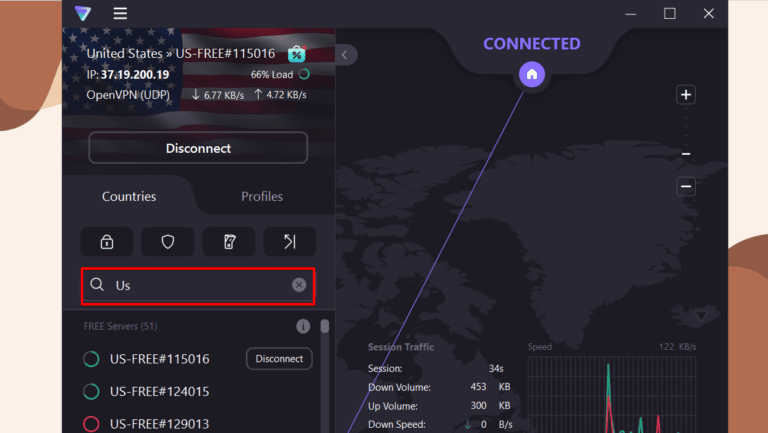Collapse the sidebar with the left chevron

click(345, 55)
